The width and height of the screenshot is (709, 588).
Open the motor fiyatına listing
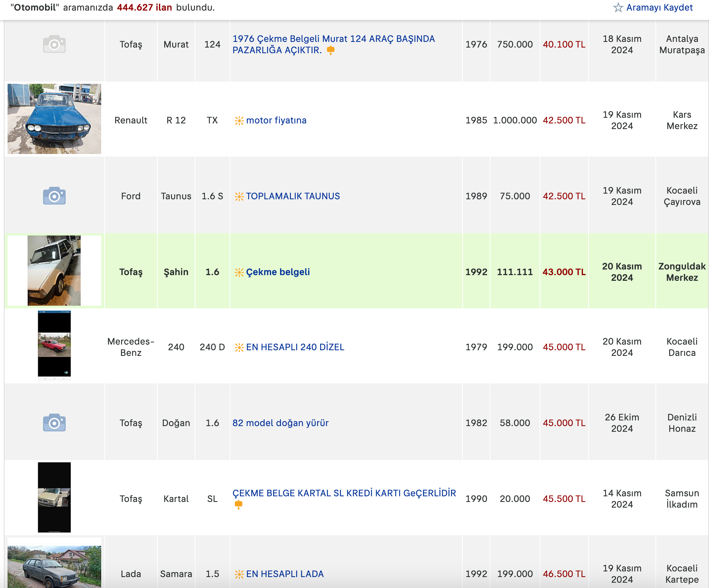point(276,120)
